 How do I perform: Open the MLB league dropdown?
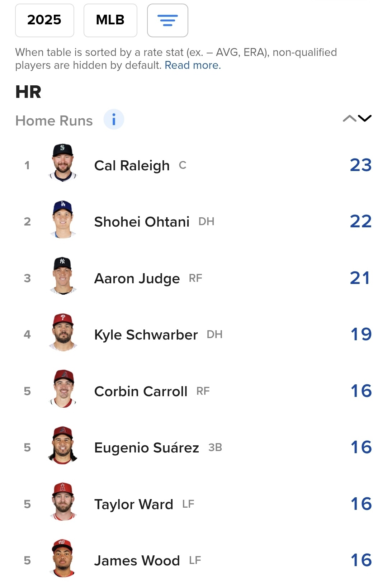pyautogui.click(x=110, y=20)
